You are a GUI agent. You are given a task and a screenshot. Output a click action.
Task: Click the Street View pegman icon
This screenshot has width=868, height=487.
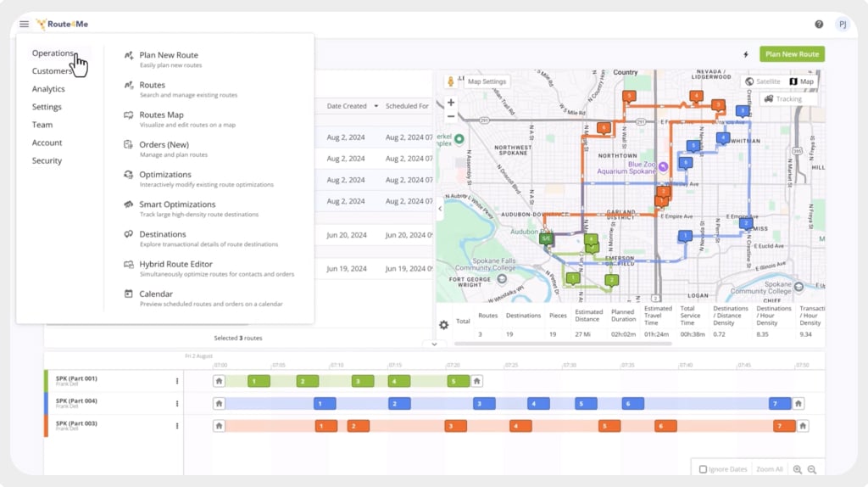pos(451,81)
